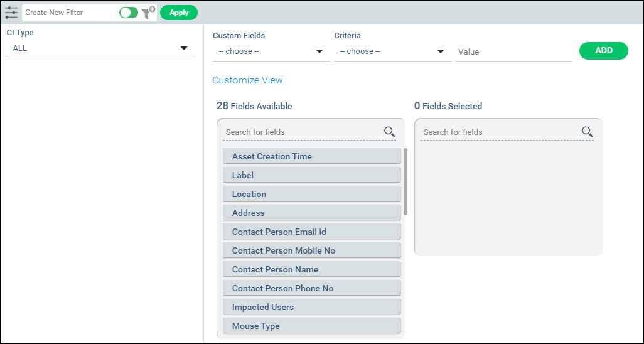Open the CI Type dropdown
The image size is (644, 344).
(100, 48)
